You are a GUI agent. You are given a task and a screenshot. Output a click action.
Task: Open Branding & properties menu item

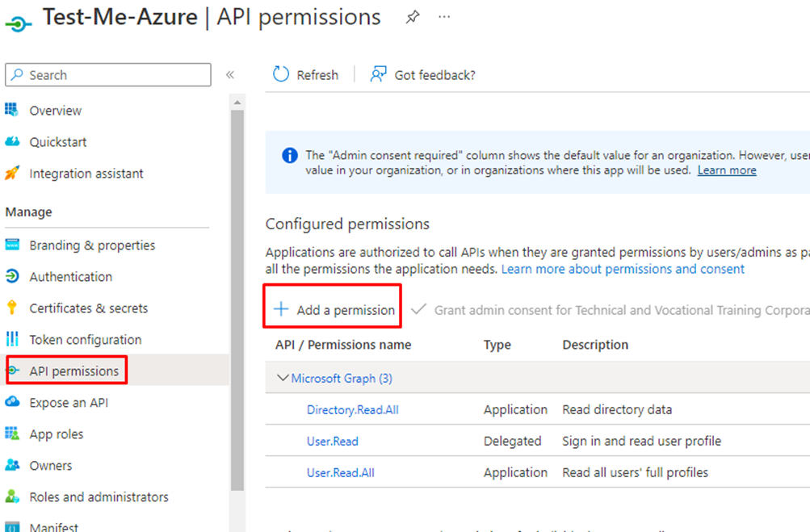click(92, 245)
